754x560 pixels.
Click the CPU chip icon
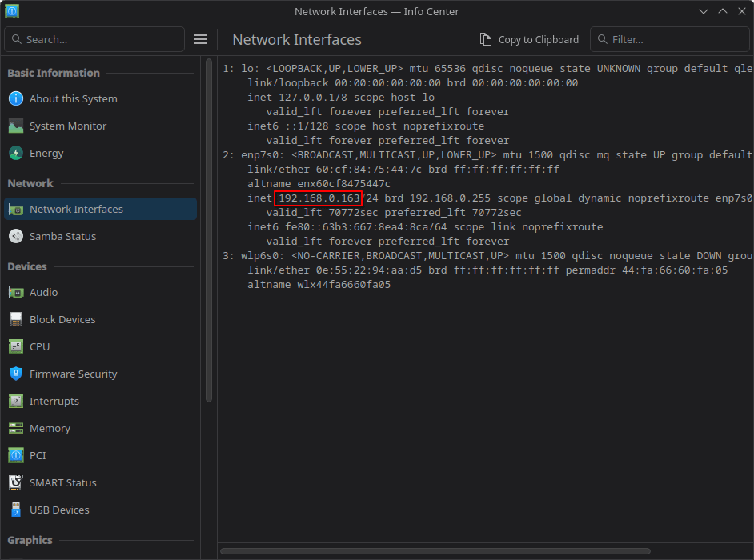16,346
